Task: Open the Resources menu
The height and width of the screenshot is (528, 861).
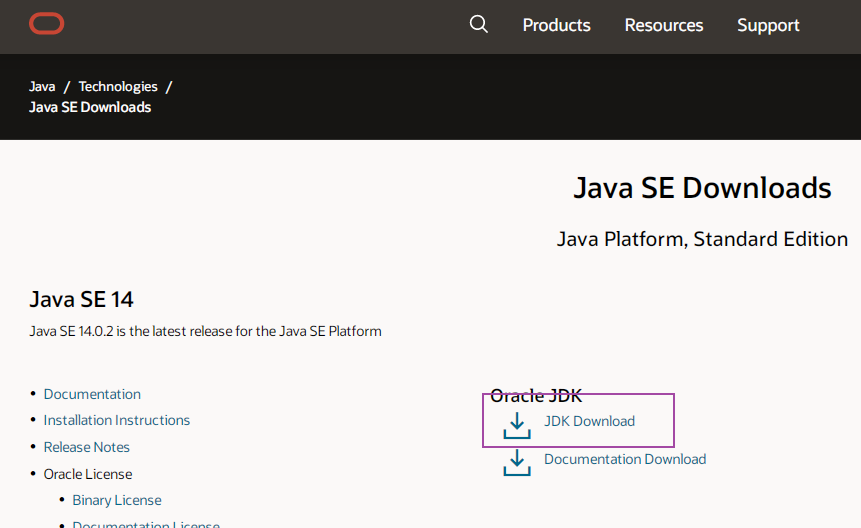Action: tap(664, 26)
